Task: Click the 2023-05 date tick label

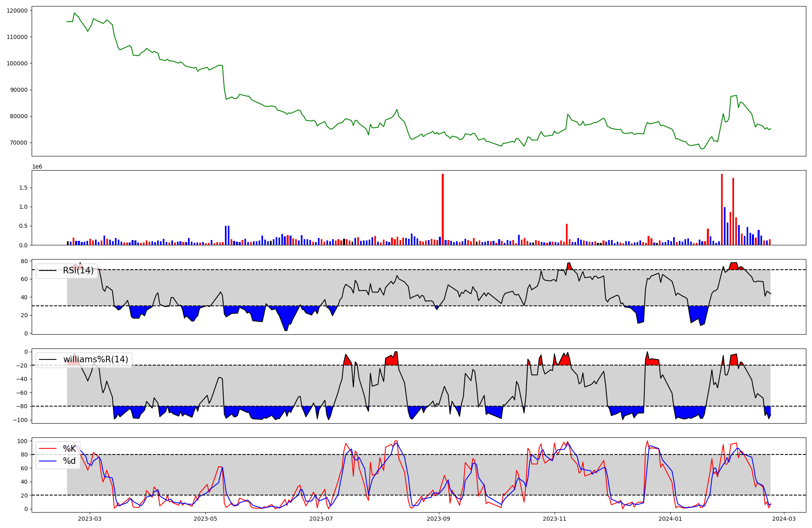Action: 205,519
